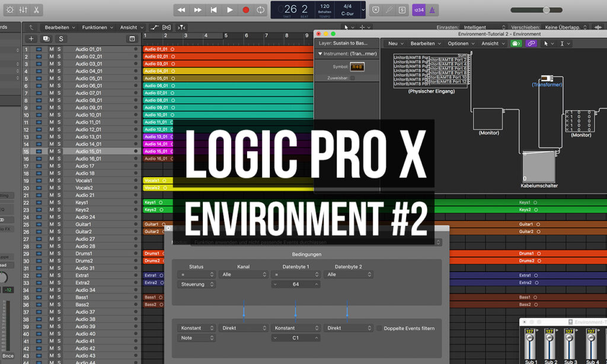Open the Optionen menu in Environment window
Image resolution: width=607 pixels, height=364 pixels.
461,44
